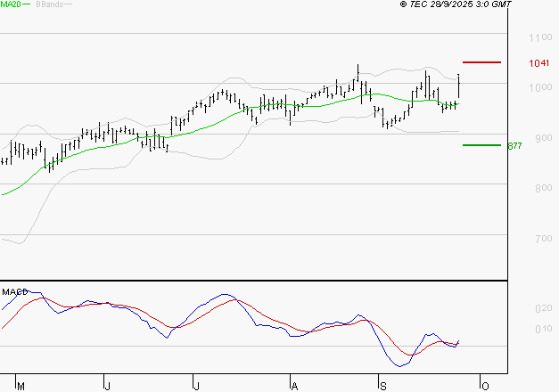Viewport: 559px width, 392px height.
Task: Click the MACD axis value 20
Action: pyautogui.click(x=542, y=308)
